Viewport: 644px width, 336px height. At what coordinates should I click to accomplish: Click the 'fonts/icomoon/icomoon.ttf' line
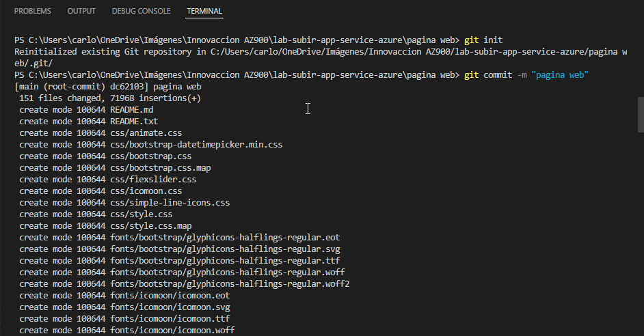[124, 319]
